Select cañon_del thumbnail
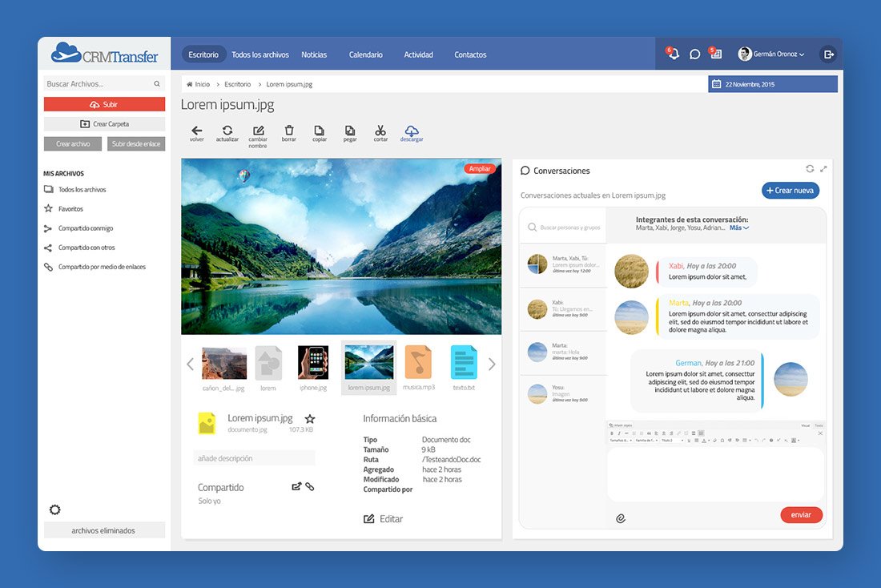The height and width of the screenshot is (588, 881). point(223,369)
